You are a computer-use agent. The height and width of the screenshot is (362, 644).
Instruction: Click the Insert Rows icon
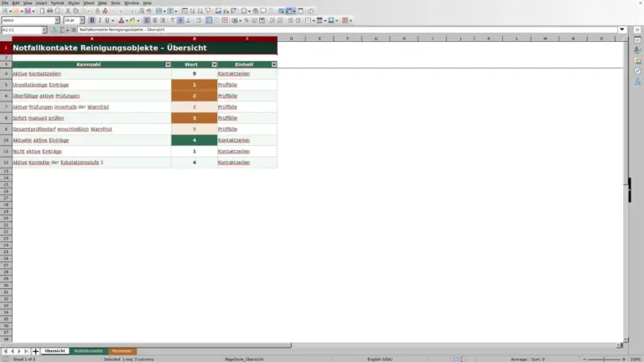point(158,11)
